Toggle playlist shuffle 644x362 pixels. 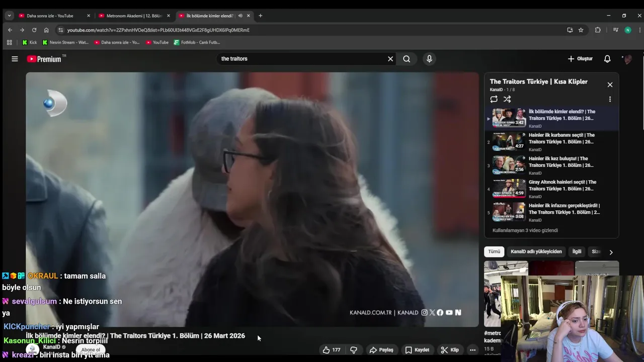click(x=507, y=100)
